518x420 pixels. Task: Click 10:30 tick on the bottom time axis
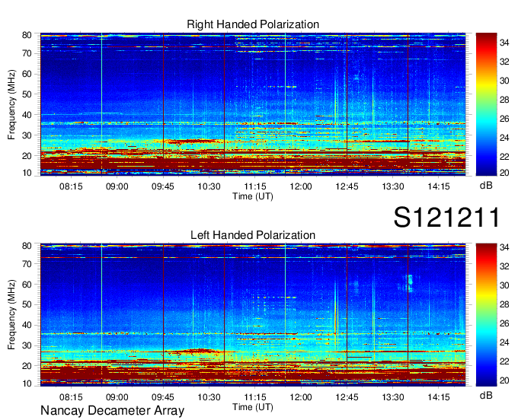pos(209,397)
